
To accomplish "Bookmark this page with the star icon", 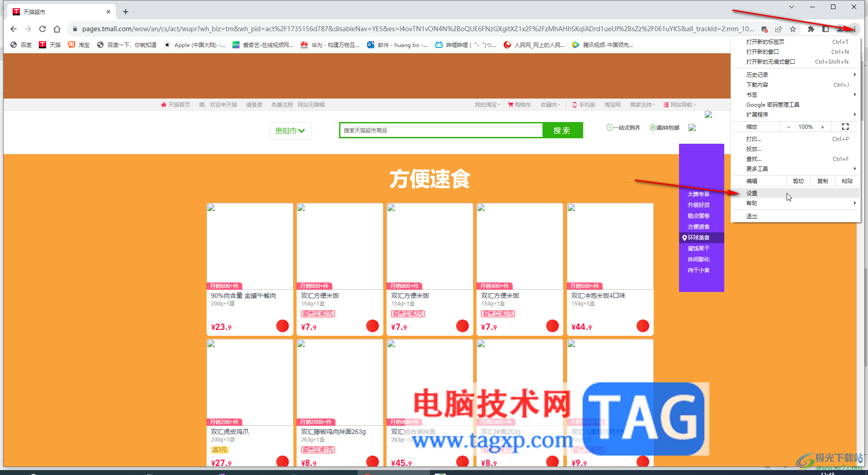I will pos(793,29).
